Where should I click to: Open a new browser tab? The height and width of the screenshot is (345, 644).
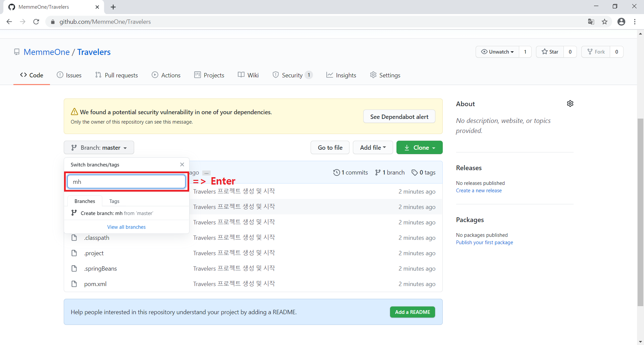113,7
